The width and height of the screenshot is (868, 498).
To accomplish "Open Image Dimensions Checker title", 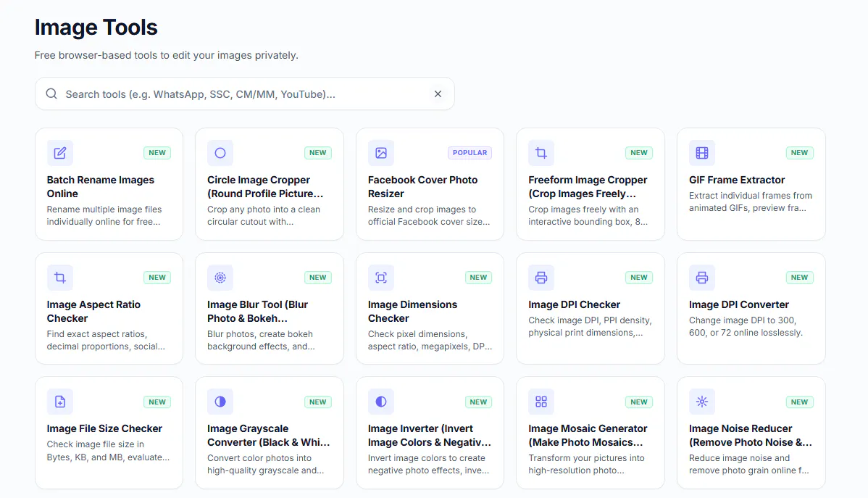I will [412, 311].
